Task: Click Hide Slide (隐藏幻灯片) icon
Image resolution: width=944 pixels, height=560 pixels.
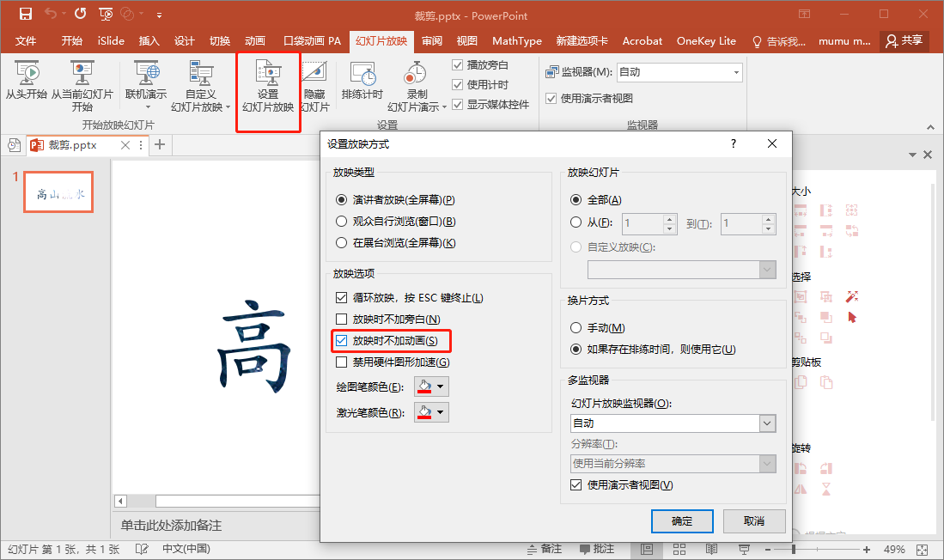Action: 314,73
